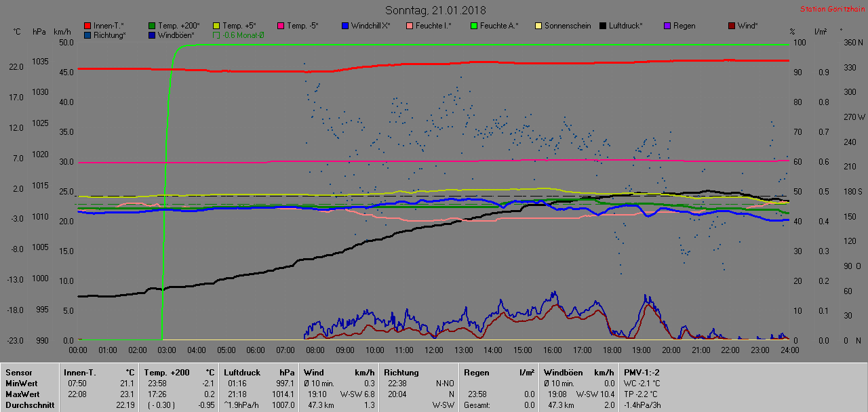This screenshot has width=868, height=412.
Task: Click the black Luftdruck legend square
Action: point(603,26)
